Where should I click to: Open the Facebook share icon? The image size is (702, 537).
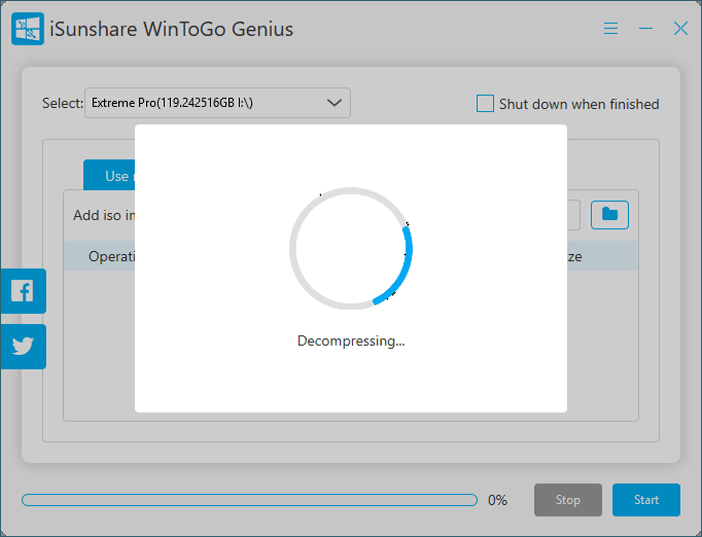point(22,291)
